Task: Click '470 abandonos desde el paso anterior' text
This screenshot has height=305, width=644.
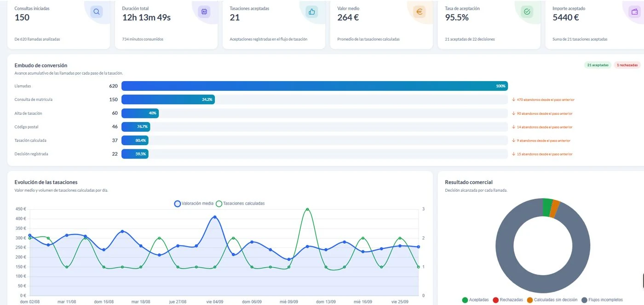Action: (x=546, y=100)
